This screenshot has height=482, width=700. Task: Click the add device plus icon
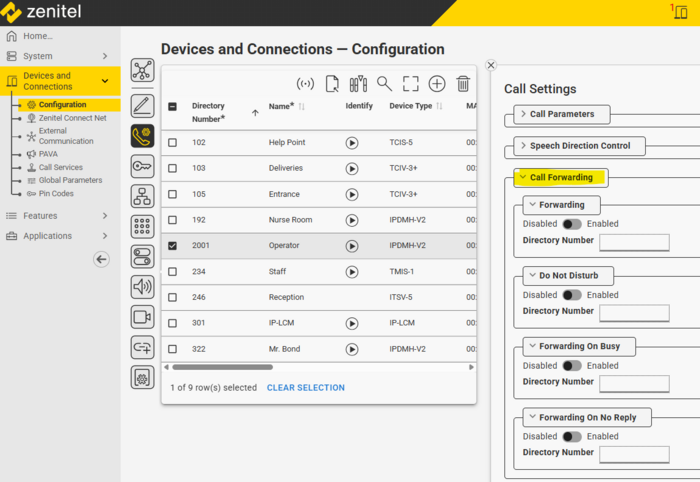point(437,84)
